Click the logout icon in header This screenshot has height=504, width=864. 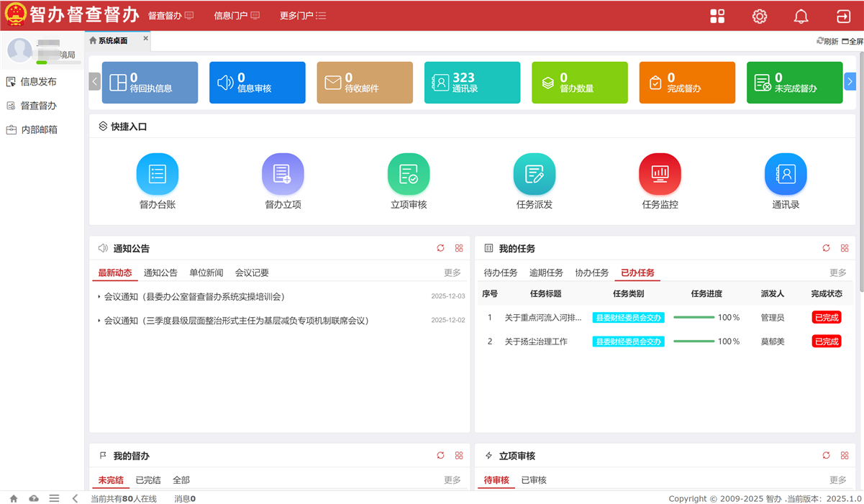(843, 17)
